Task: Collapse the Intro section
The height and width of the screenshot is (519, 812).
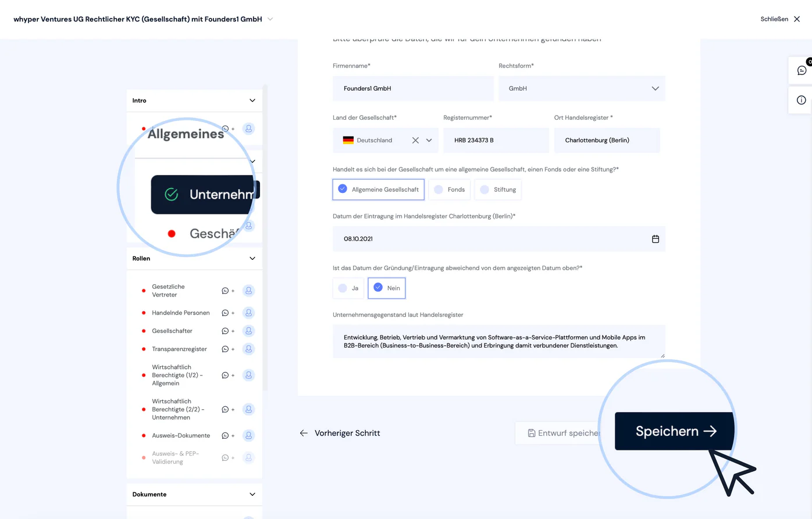Action: tap(252, 101)
